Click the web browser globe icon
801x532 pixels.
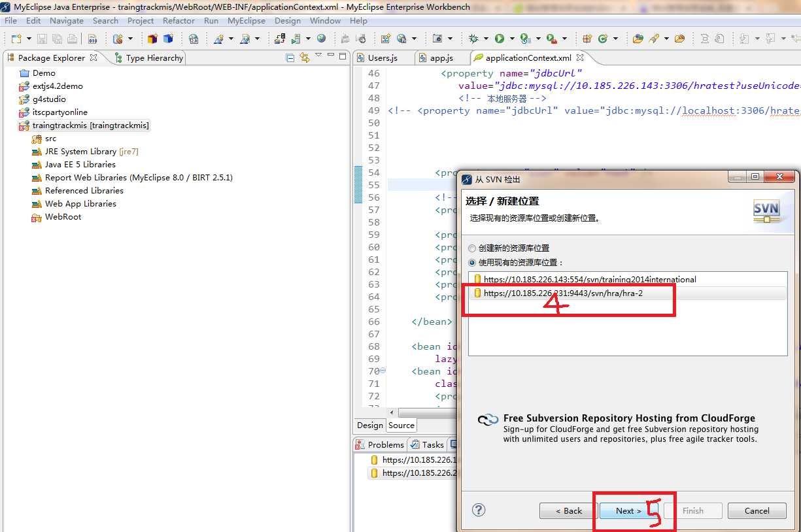321,39
